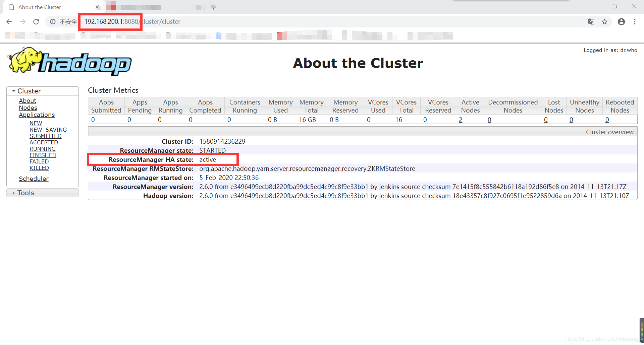Close the About the Cluster tab
Screen dimensions: 644x345
[97, 7]
